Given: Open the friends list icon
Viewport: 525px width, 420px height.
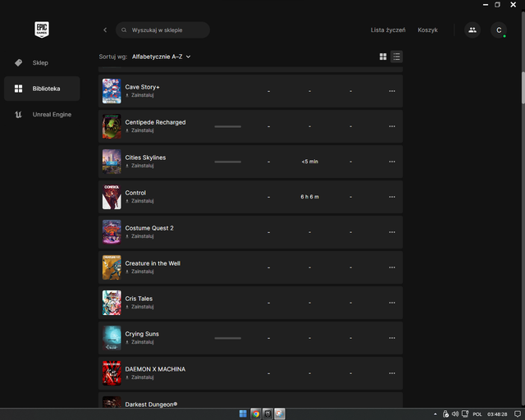Looking at the screenshot, I should coord(472,30).
